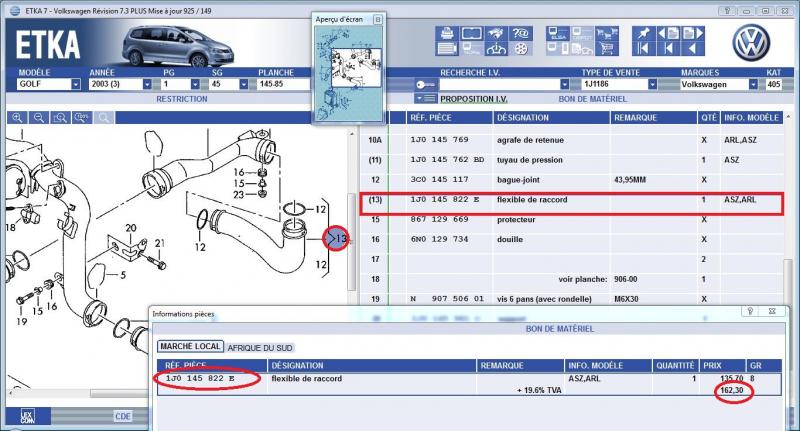
Task: Jump to first page bar-arrow icon
Action: (x=643, y=48)
